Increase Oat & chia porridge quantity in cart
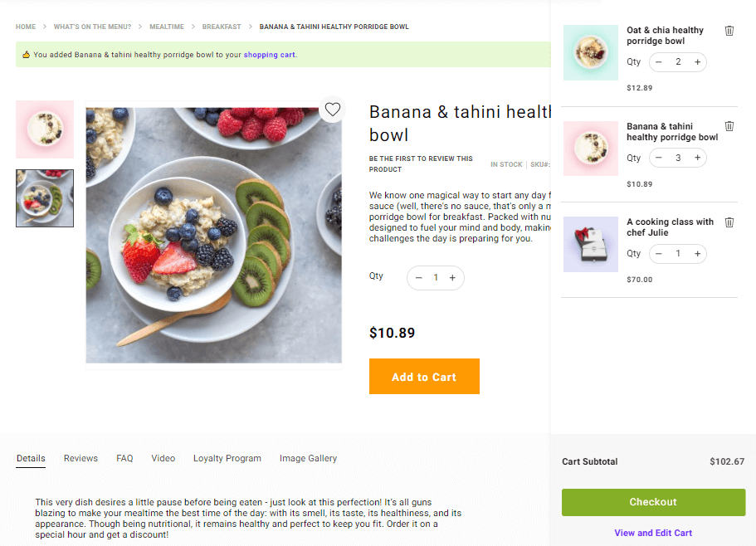756x546 pixels. coord(697,62)
